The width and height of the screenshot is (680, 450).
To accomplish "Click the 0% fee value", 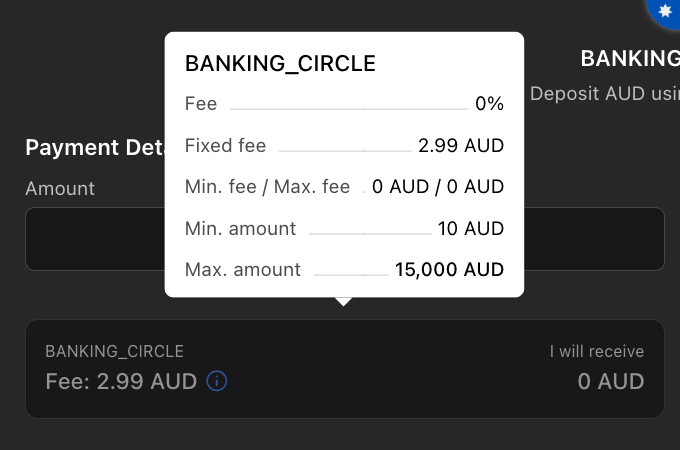I will coord(489,103).
